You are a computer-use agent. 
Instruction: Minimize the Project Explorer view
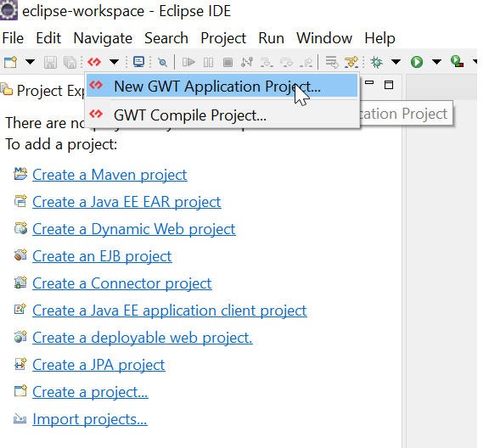(x=369, y=83)
